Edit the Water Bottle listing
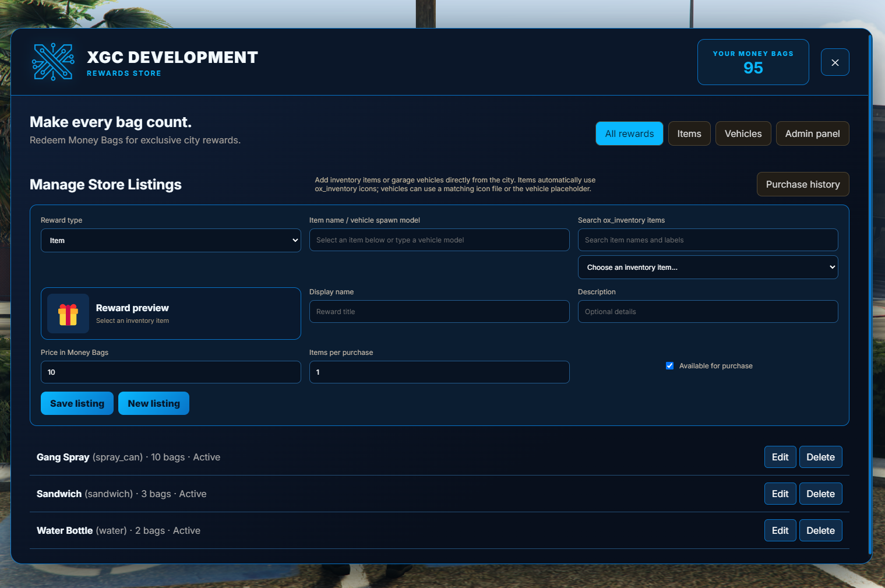885x588 pixels. [x=780, y=530]
